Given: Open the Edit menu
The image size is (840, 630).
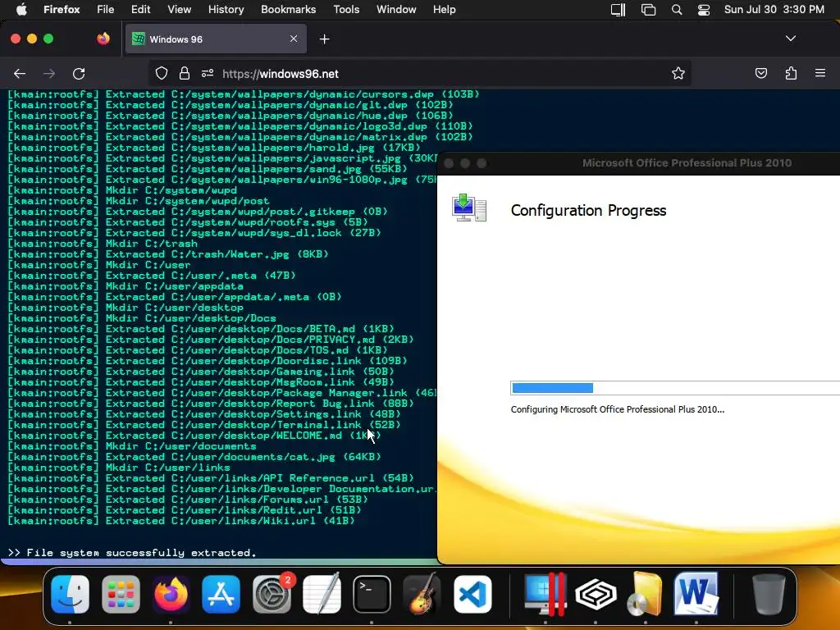Looking at the screenshot, I should pyautogui.click(x=140, y=9).
